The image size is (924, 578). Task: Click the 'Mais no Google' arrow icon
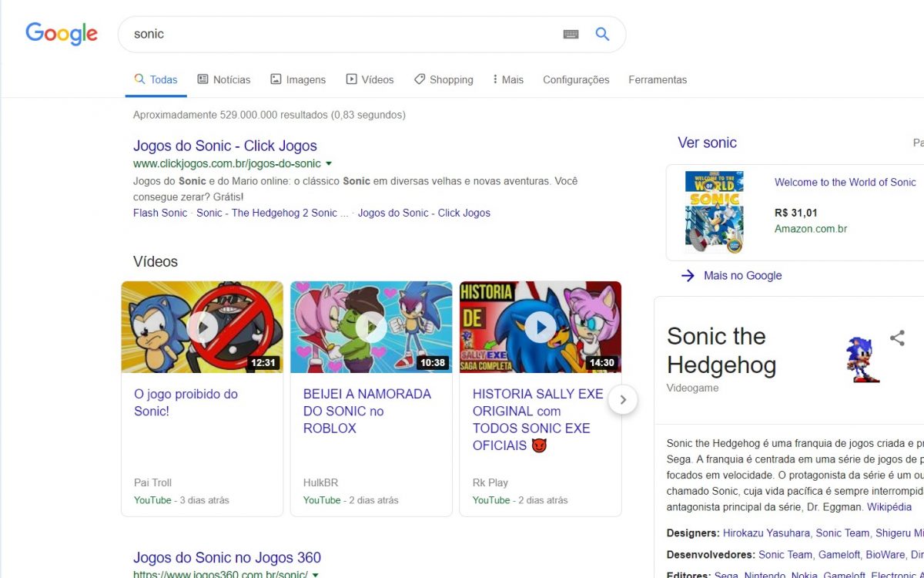(688, 276)
